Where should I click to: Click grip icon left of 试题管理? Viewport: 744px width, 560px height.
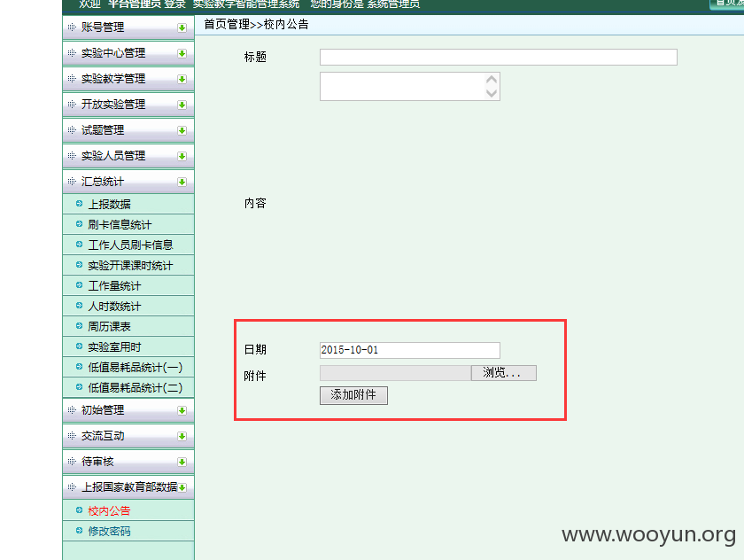(x=72, y=129)
